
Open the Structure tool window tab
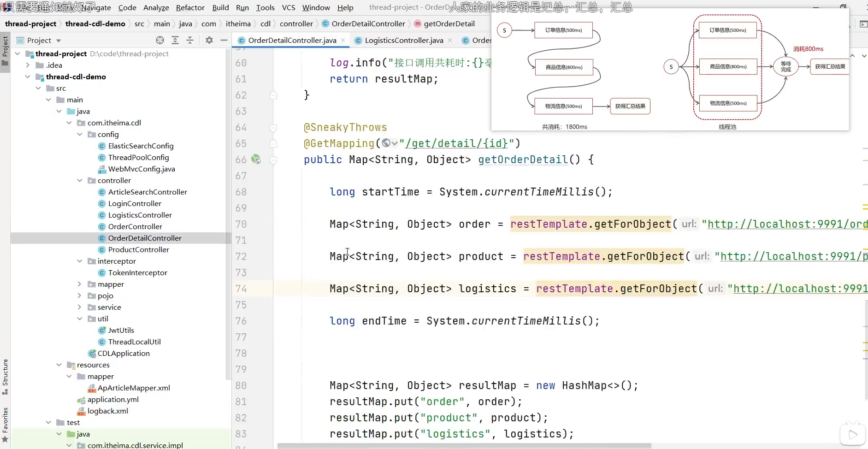tap(5, 376)
